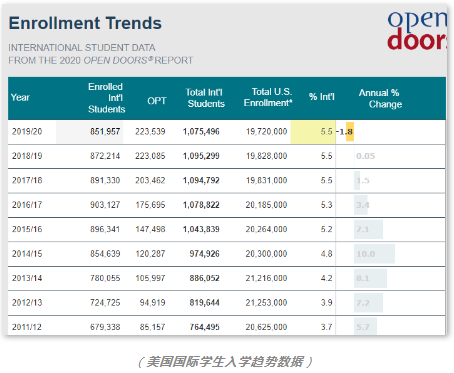
Task: Click the Enrolled Int'l Students column header
Action: point(106,98)
